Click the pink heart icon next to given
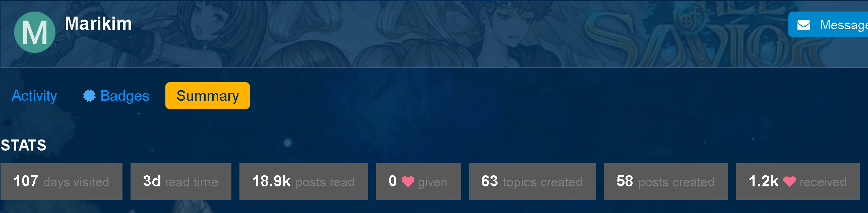This screenshot has width=868, height=213. (408, 182)
